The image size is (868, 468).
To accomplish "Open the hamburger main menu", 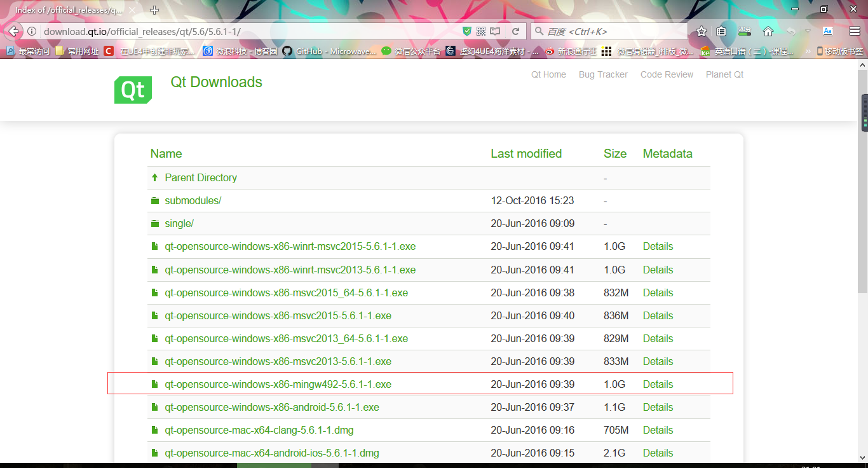I will click(x=855, y=31).
